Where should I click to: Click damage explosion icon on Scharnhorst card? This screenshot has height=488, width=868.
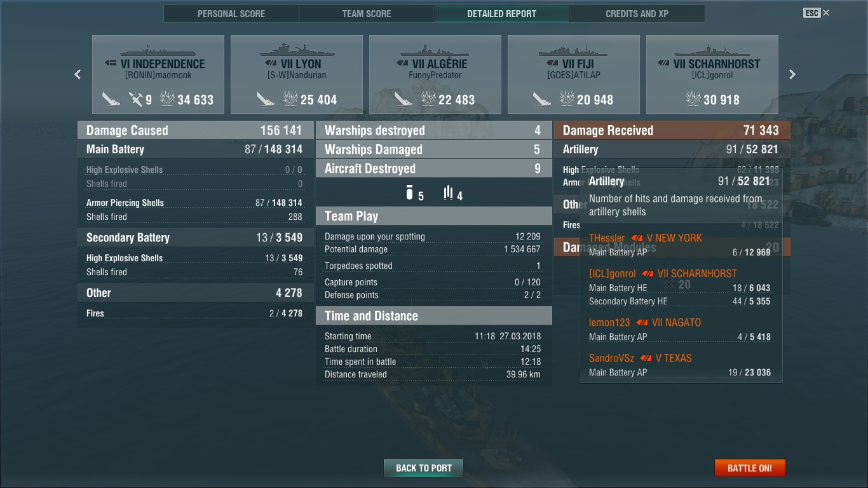pos(693,99)
